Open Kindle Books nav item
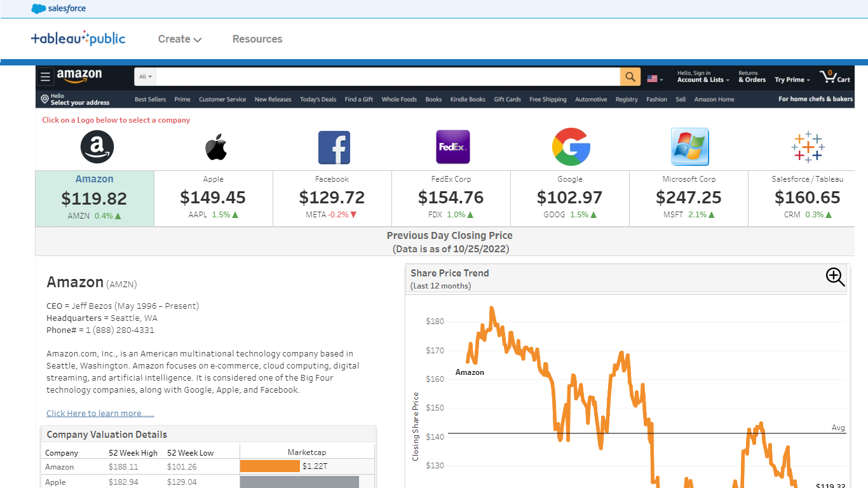The image size is (868, 488). click(468, 99)
